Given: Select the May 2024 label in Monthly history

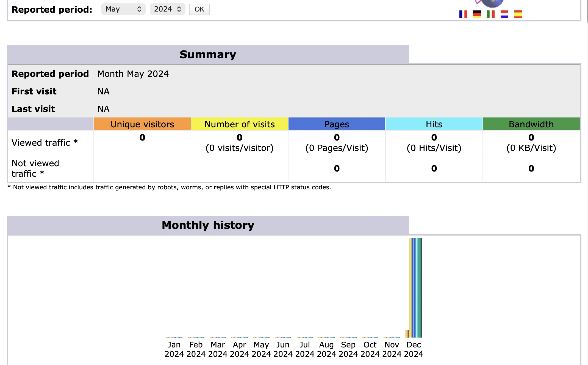Looking at the screenshot, I should pos(261,349).
